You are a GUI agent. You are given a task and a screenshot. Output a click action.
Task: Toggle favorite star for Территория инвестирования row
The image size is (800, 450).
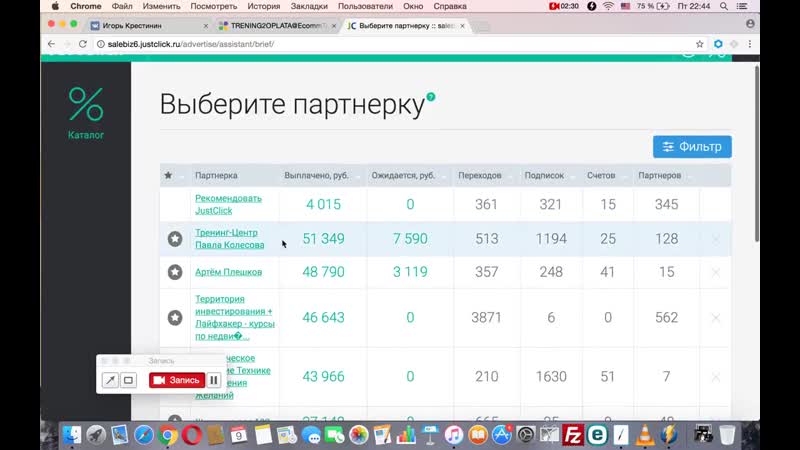tap(175, 317)
